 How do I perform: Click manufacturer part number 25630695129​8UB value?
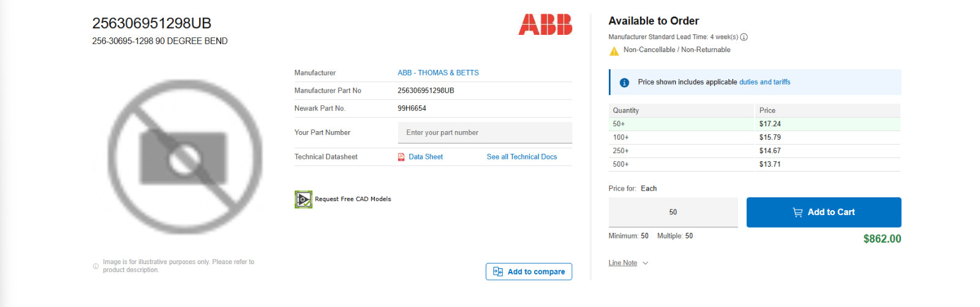click(x=426, y=91)
